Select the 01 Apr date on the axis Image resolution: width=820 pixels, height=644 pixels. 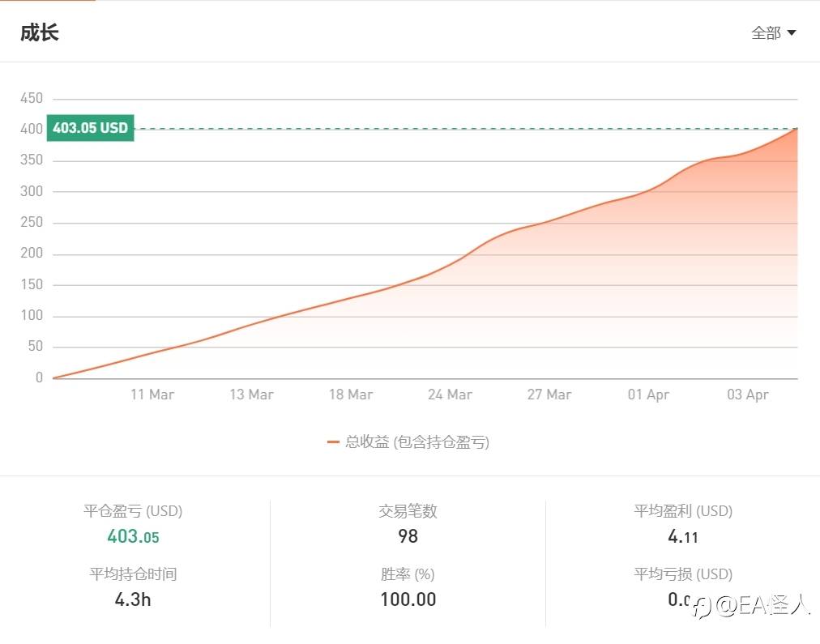(648, 395)
